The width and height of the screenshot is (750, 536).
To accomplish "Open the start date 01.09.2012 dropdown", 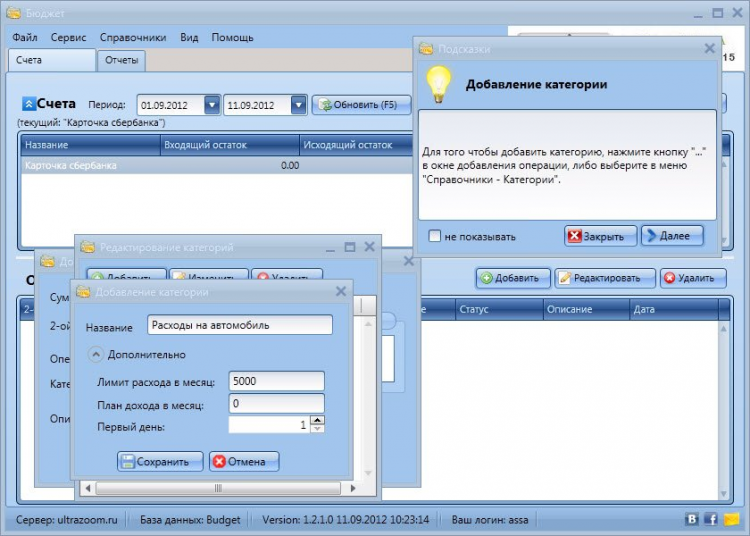I will point(211,105).
